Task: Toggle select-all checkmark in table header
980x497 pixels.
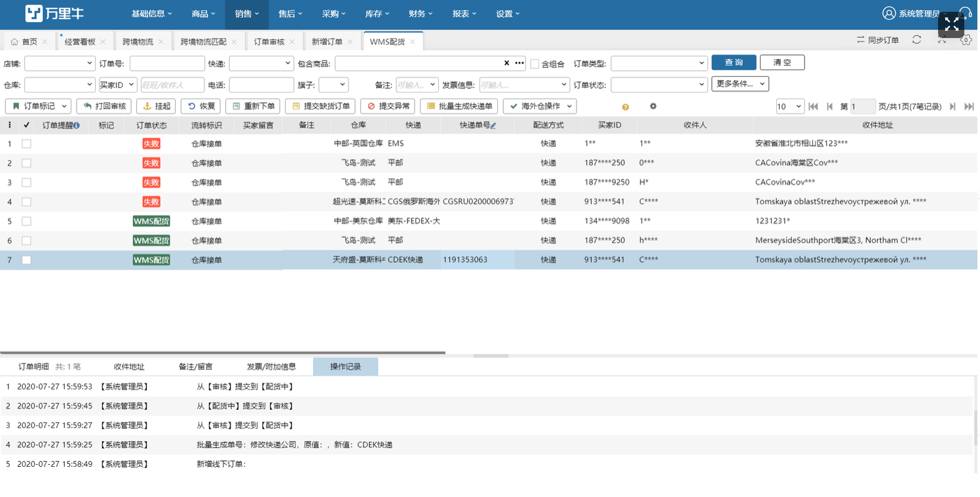Action: [x=26, y=125]
